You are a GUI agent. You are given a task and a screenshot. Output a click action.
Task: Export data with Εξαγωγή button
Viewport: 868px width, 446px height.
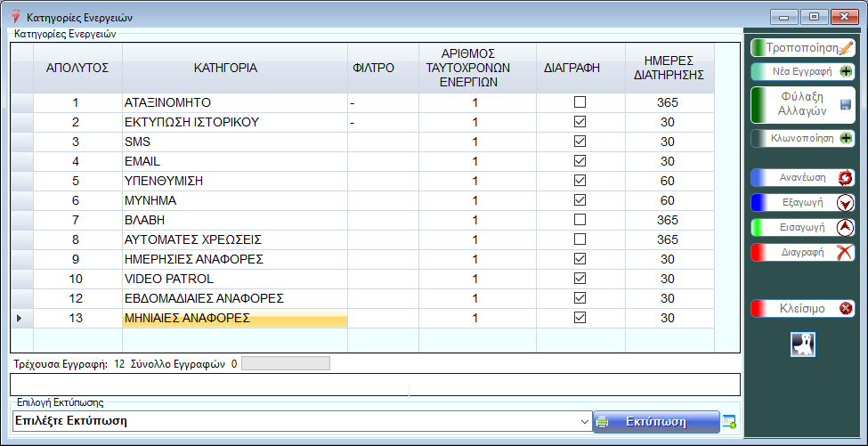click(x=803, y=202)
